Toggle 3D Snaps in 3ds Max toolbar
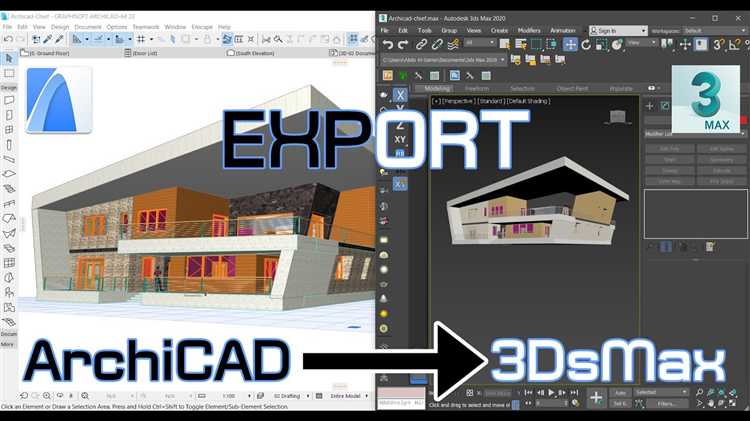Image resolution: width=750 pixels, height=421 pixels. tap(718, 44)
